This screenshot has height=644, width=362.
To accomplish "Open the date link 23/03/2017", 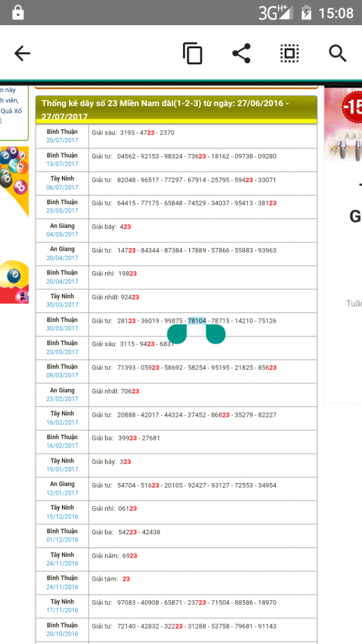I will (62, 352).
